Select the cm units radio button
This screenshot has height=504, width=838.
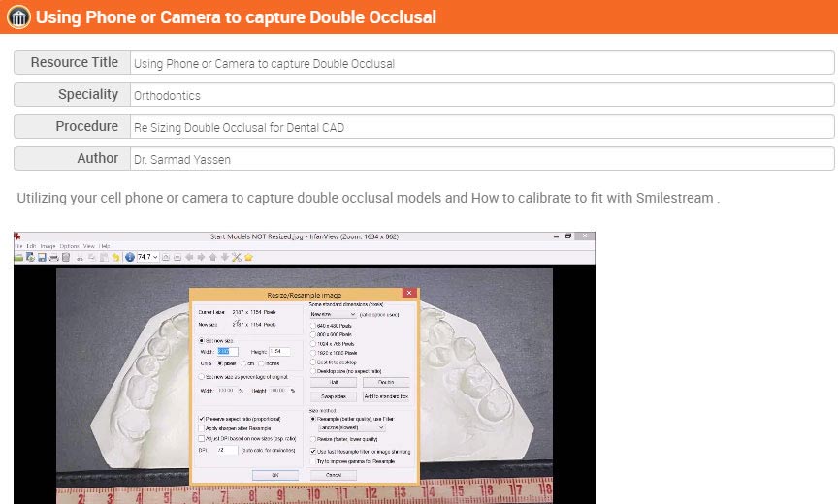243,363
